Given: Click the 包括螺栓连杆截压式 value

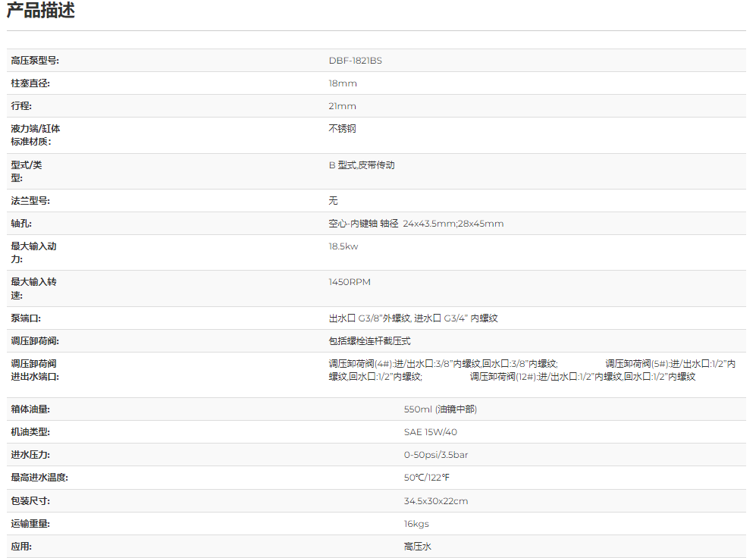Looking at the screenshot, I should [369, 341].
